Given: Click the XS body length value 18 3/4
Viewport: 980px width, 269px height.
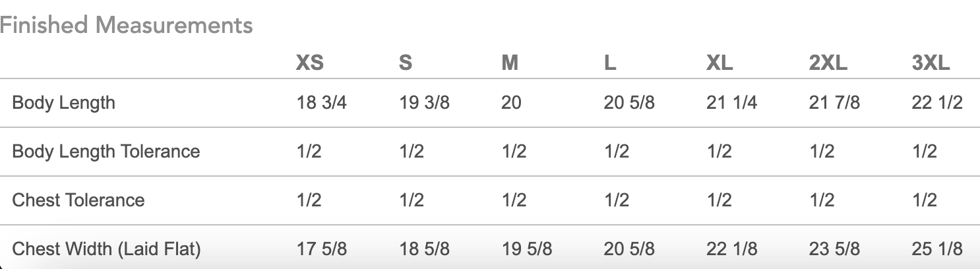Looking at the screenshot, I should pos(321,103).
